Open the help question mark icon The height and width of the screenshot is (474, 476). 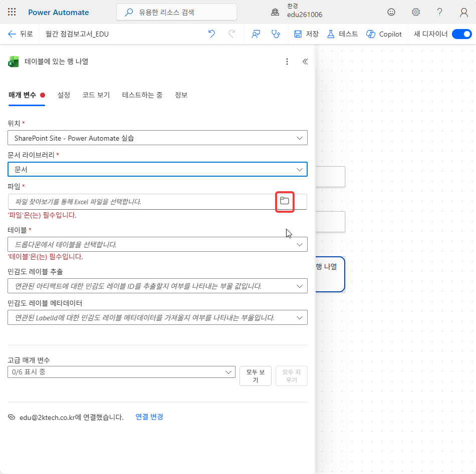coord(439,12)
